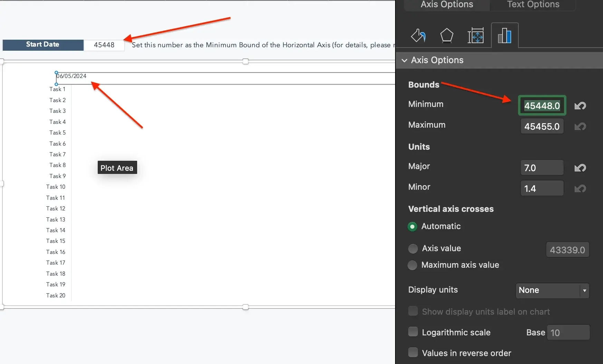Open Size & Properties settings
This screenshot has width=603, height=364.
coord(476,36)
